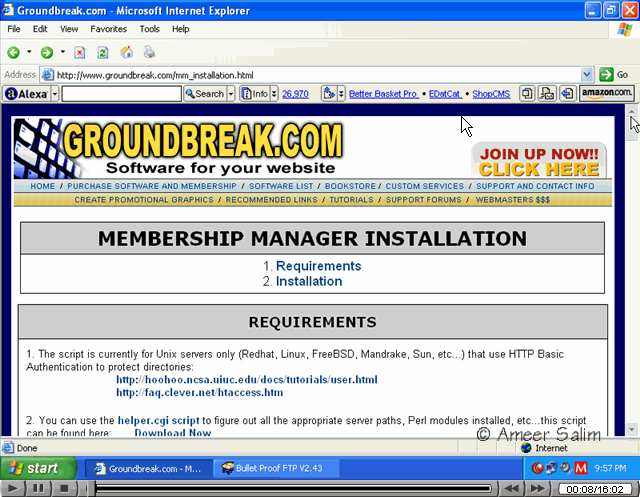Click the page scrollbar down arrow
Viewport: 640px width, 497px height.
(631, 429)
